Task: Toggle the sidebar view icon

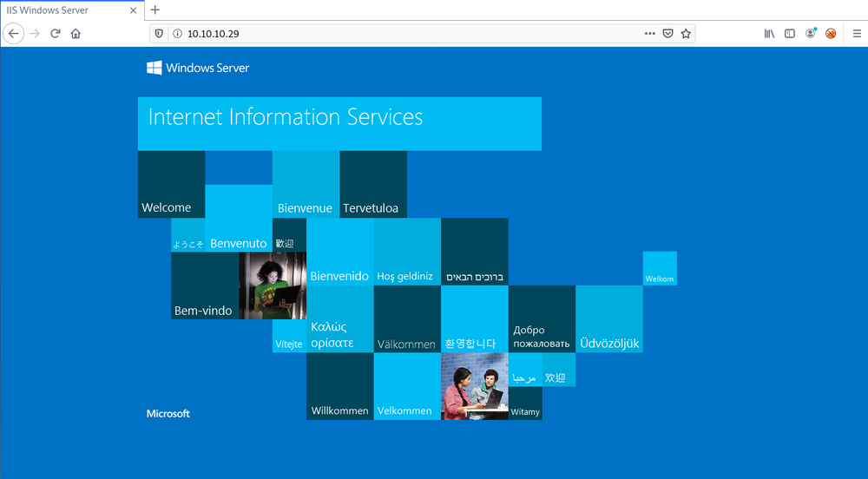Action: tap(790, 34)
